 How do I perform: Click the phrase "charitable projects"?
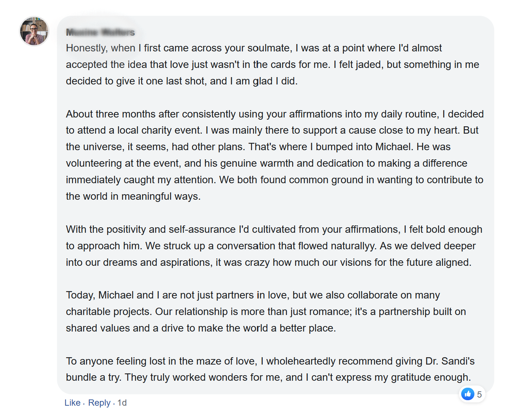[108, 312]
